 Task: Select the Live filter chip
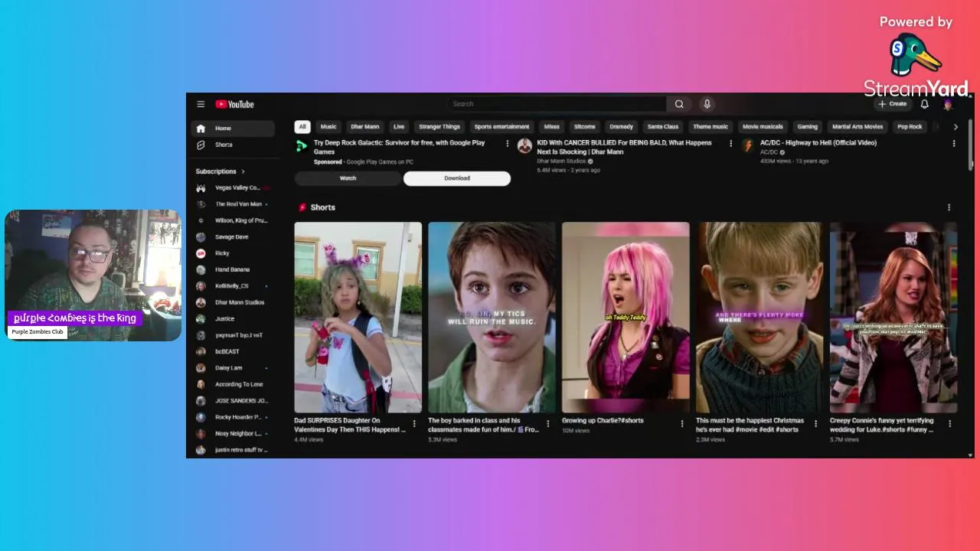399,127
